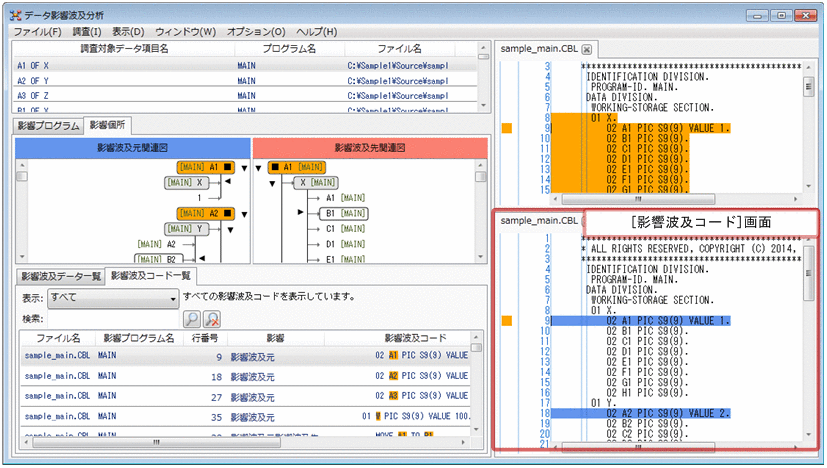Click the orange marker beside line 9 in upper source pane
The image size is (827, 468).
[x=507, y=128]
